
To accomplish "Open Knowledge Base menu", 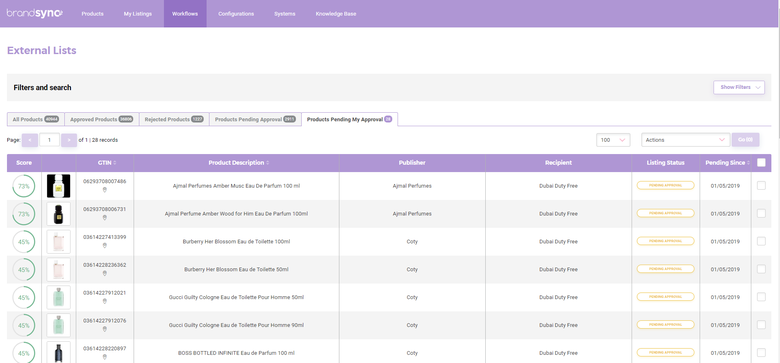I will tap(336, 14).
